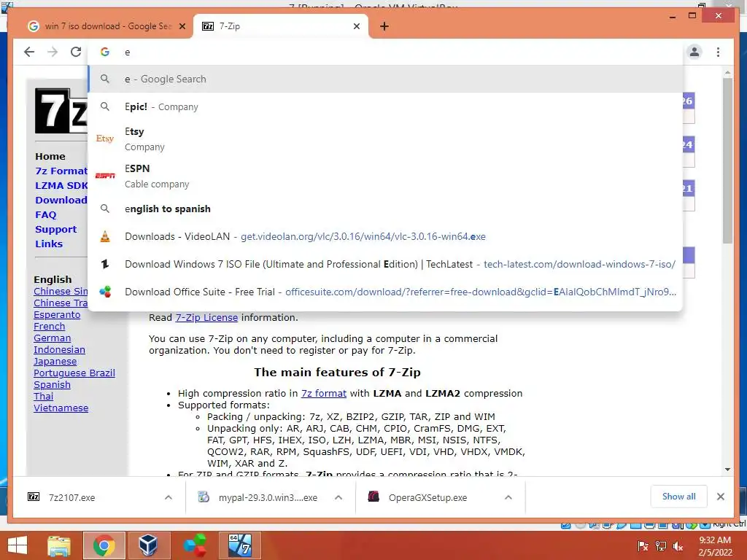Switch language to Esperanto
The height and width of the screenshot is (560, 747).
[57, 315]
